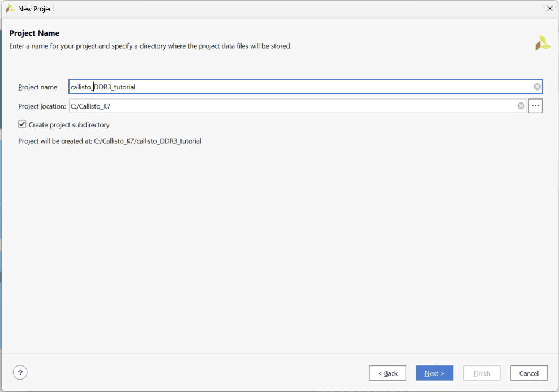The image size is (559, 392).
Task: Open help with the question mark icon
Action: pyautogui.click(x=20, y=372)
